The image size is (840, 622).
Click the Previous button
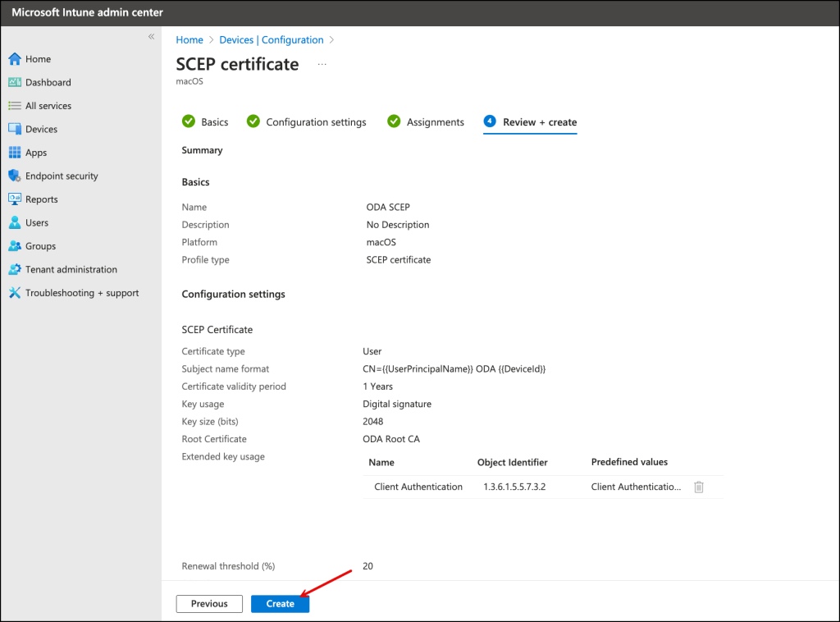(209, 604)
